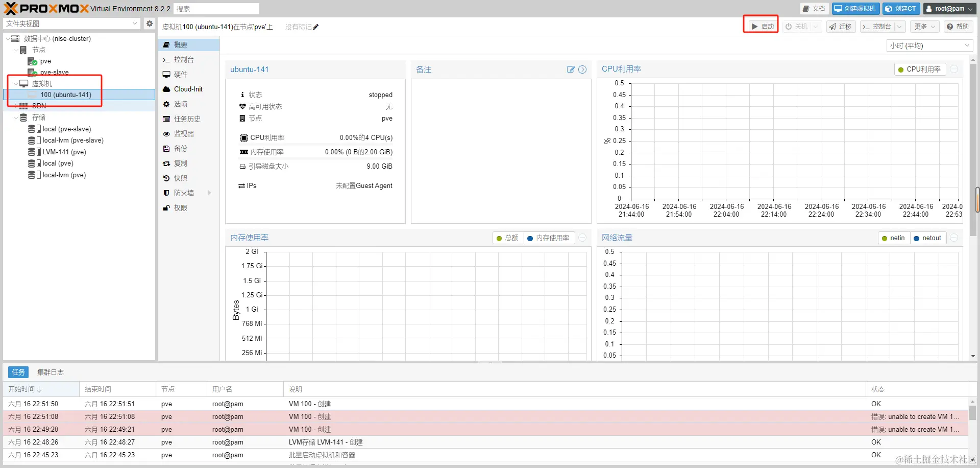The width and height of the screenshot is (980, 468).
Task: Click the 迁移 migrate button
Action: 841,27
